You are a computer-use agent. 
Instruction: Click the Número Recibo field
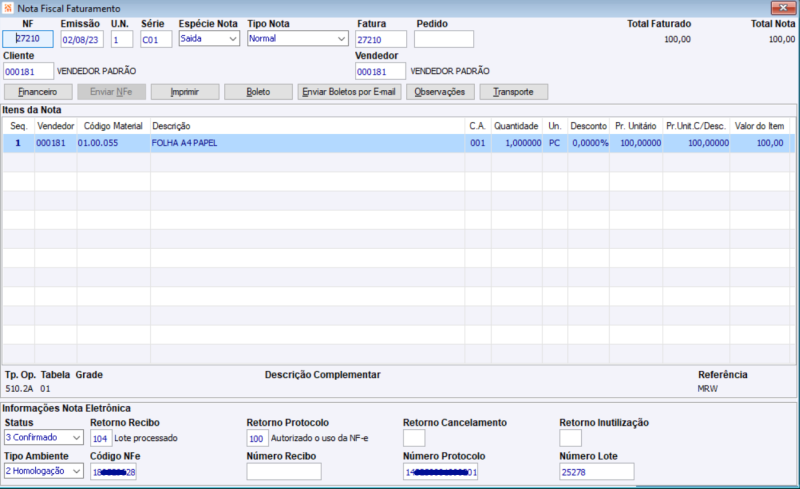(x=284, y=472)
